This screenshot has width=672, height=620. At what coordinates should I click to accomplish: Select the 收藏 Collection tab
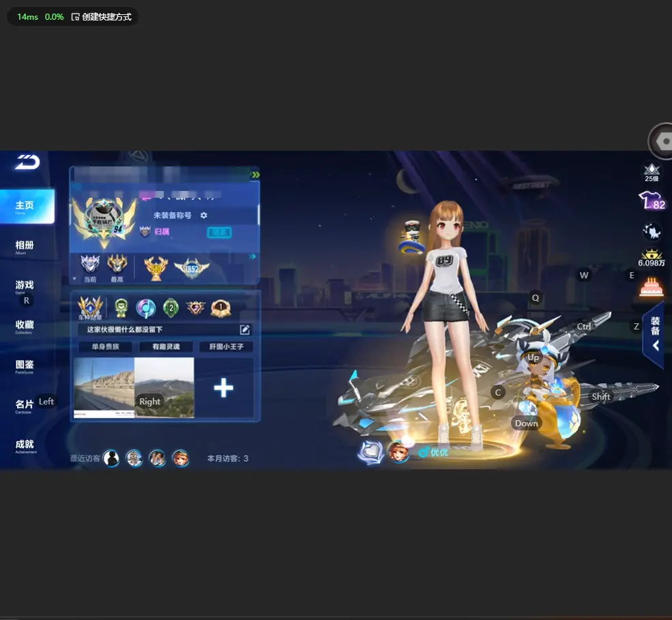click(x=25, y=327)
